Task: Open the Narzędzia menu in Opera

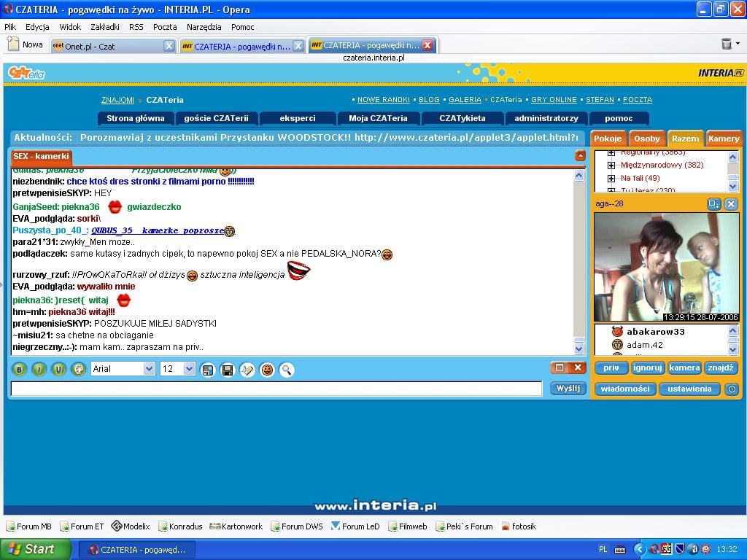Action: 204,27
